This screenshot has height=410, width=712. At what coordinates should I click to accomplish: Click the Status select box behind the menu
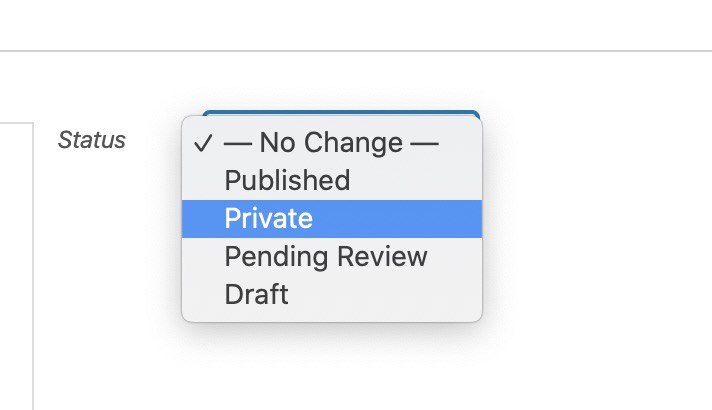point(340,113)
